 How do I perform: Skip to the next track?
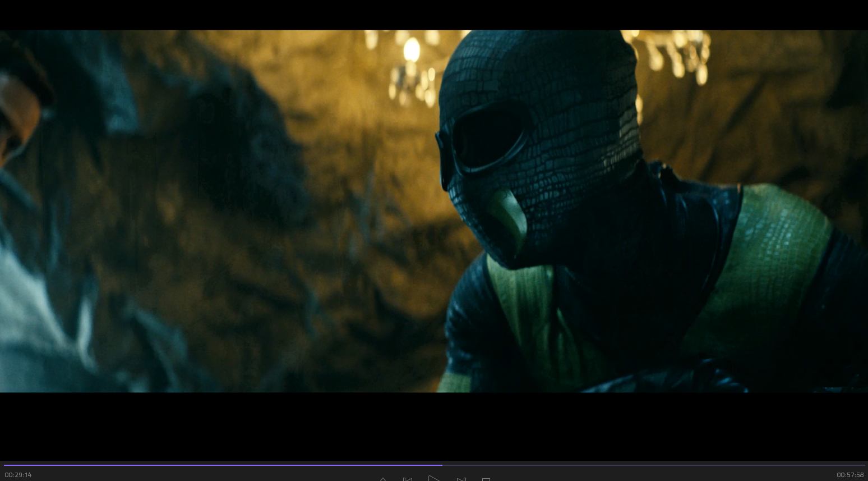pos(461,479)
